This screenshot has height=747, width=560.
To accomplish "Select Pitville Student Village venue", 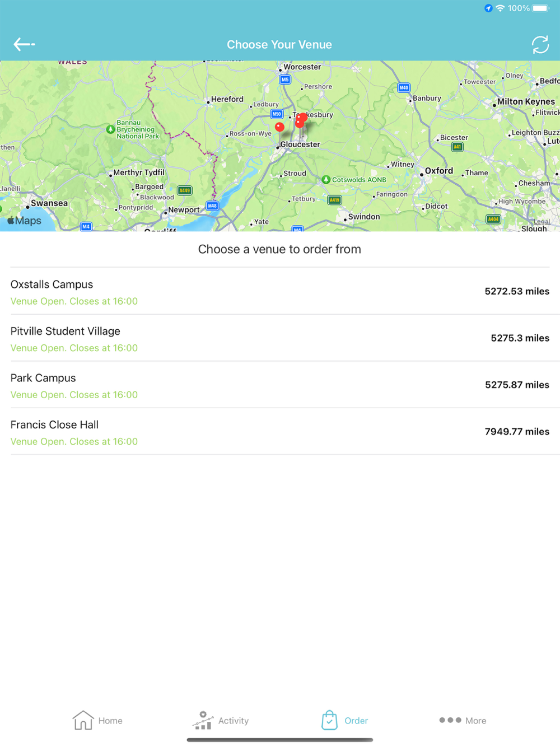I will click(x=280, y=338).
